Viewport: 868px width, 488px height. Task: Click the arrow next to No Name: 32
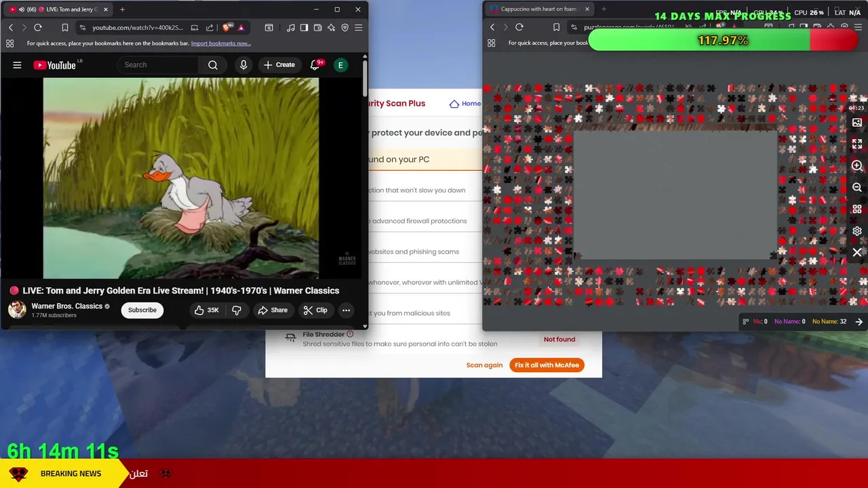coord(859,321)
